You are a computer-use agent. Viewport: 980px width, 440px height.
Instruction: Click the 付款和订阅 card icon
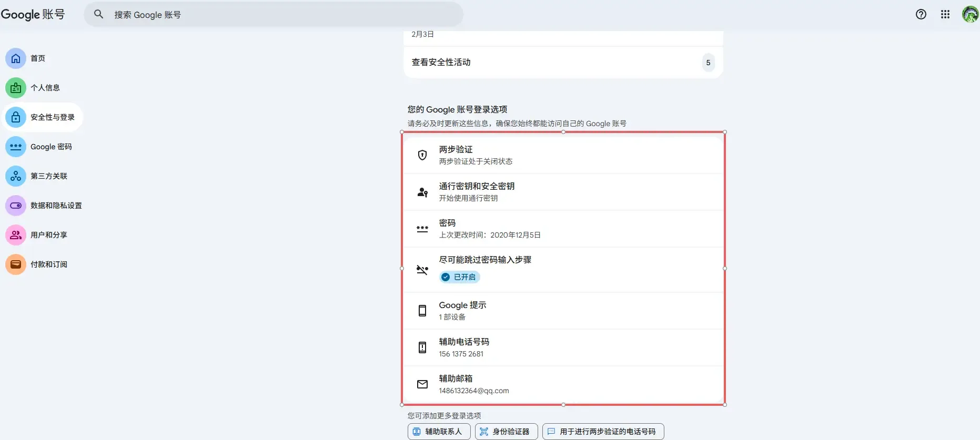coord(16,264)
